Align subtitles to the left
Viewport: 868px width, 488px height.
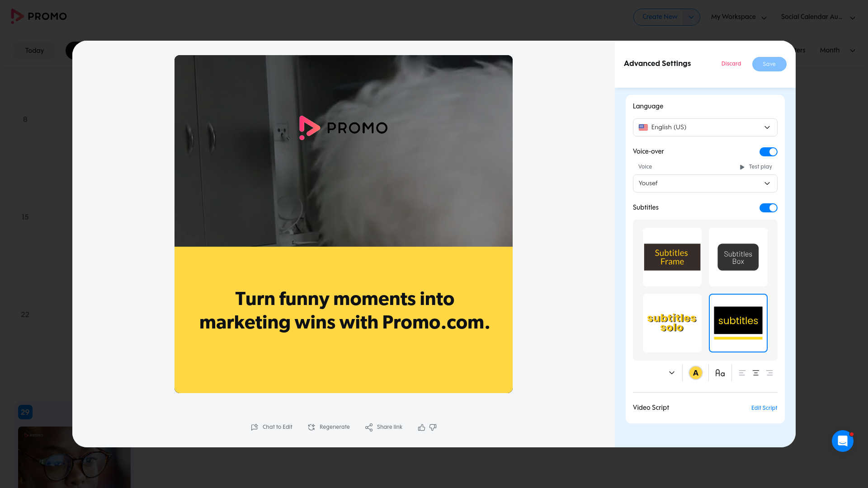click(x=742, y=373)
